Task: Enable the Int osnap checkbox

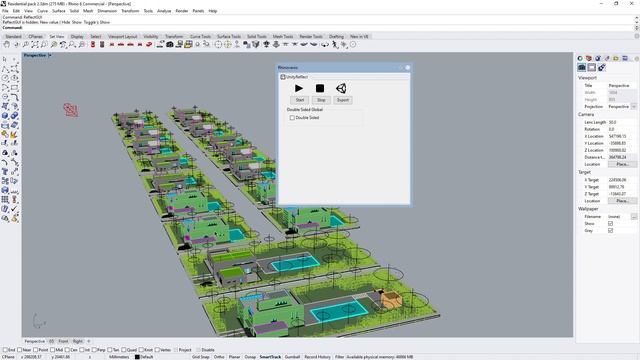Action: [x=82, y=350]
